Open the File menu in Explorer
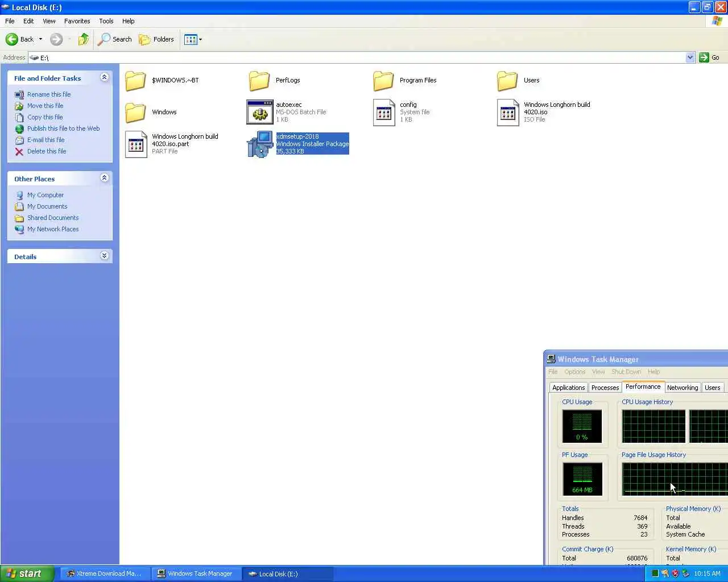This screenshot has height=582, width=728. (10, 21)
